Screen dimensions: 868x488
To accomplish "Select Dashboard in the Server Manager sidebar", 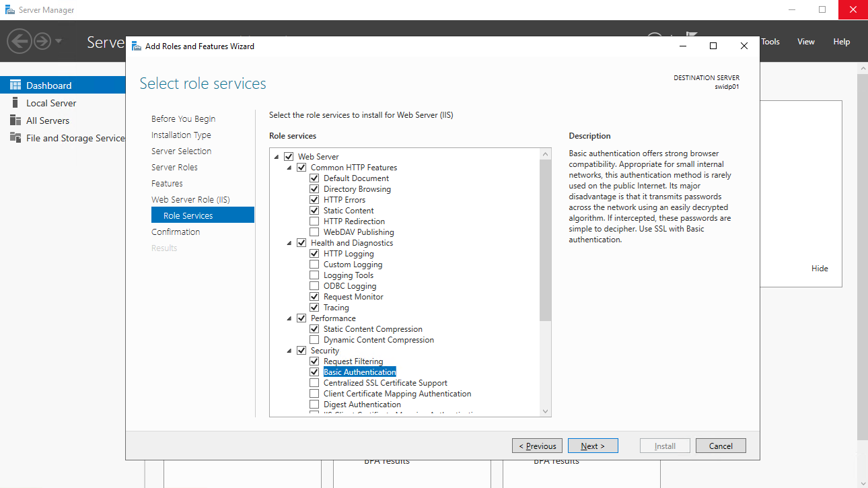I will [63, 85].
